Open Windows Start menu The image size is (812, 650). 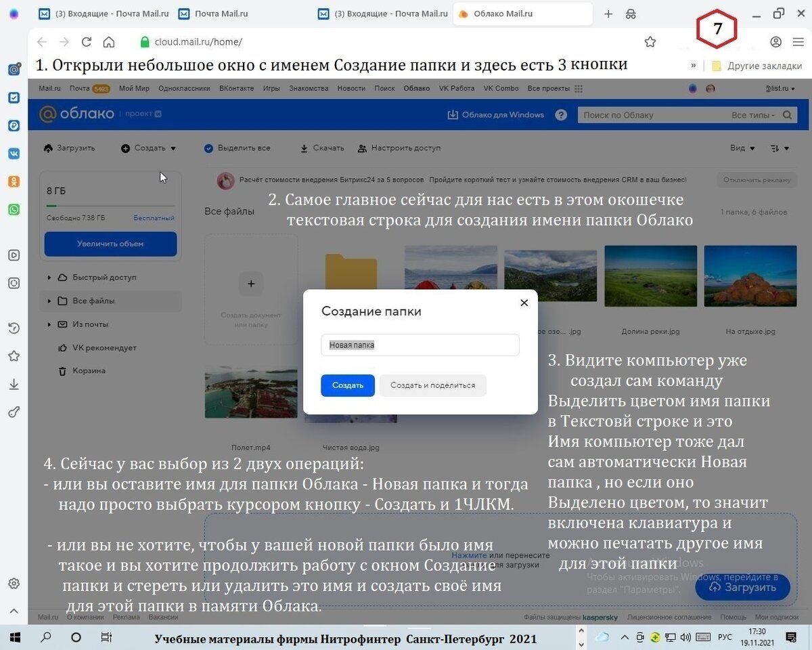pos(14,637)
